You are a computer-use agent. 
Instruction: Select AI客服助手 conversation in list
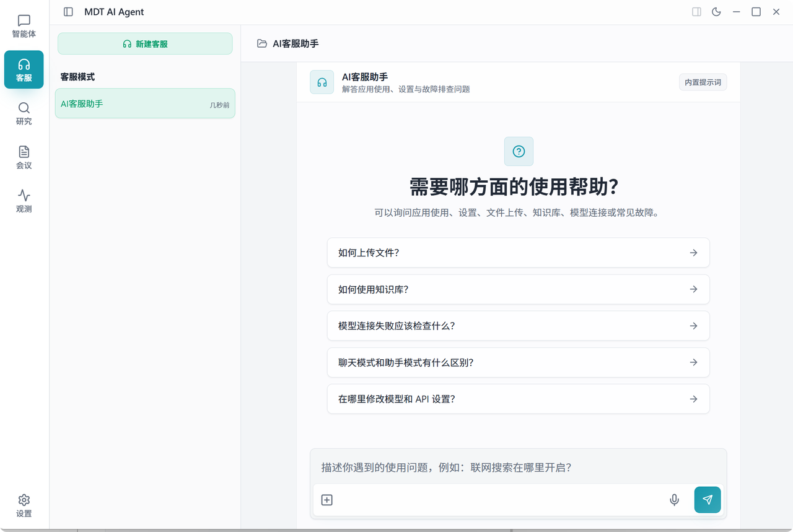tap(145, 103)
